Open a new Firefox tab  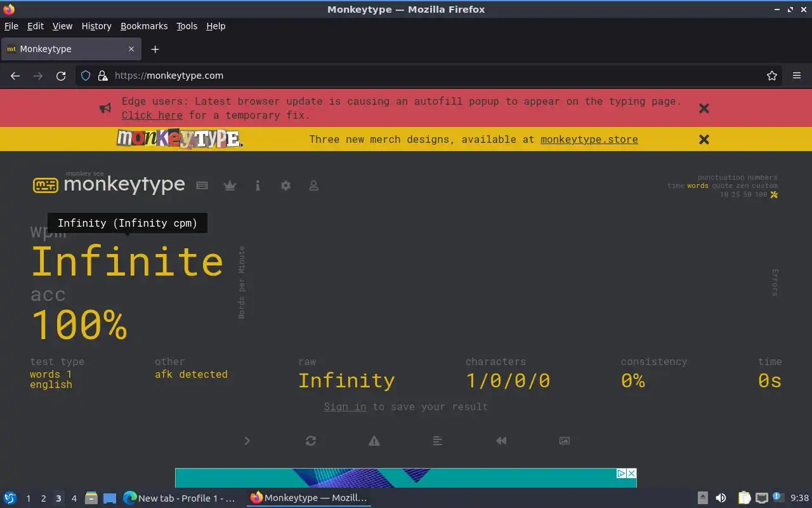point(155,49)
